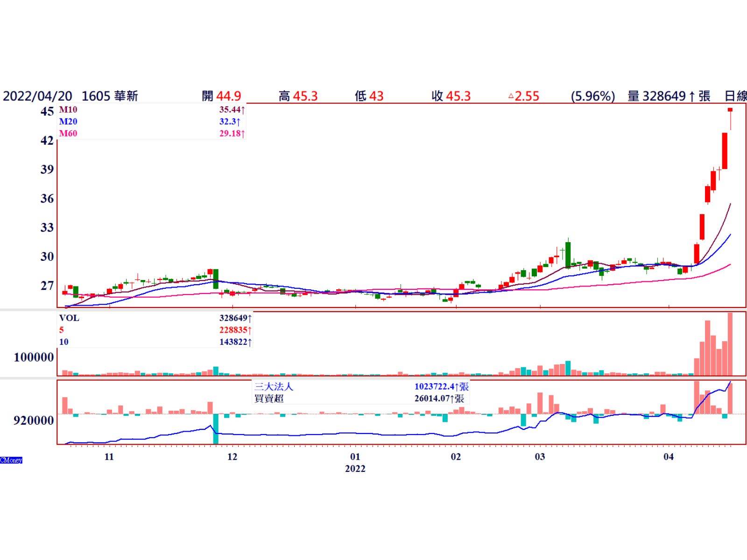Click the date 2022/04/20 in header
Viewport: 747px width, 560px height.
(x=37, y=96)
